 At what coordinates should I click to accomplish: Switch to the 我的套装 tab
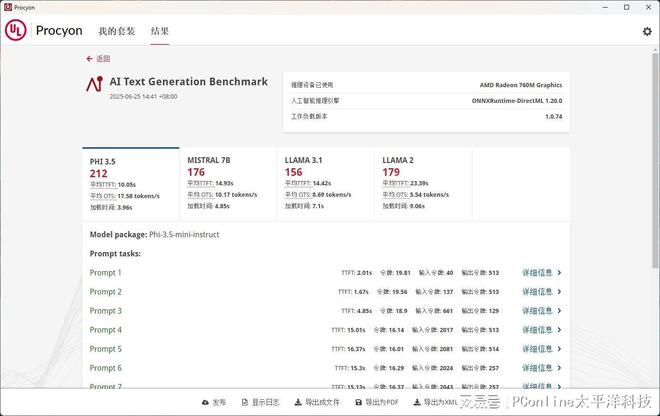[x=117, y=31]
